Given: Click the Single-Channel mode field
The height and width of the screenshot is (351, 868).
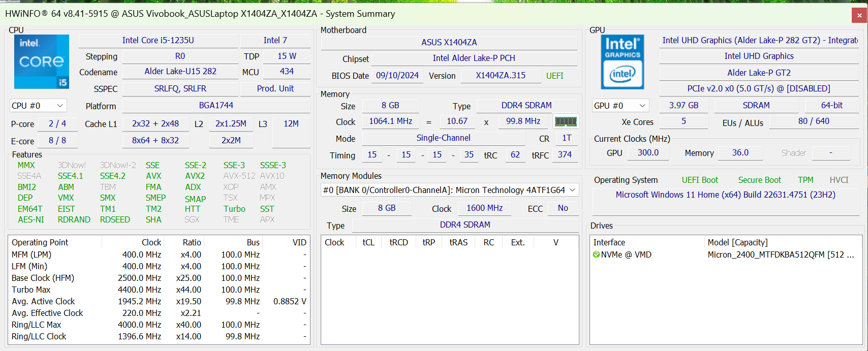Looking at the screenshot, I should click(x=443, y=138).
